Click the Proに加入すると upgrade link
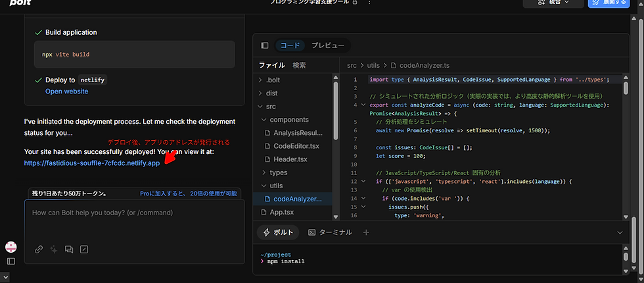Viewport: 644px width, 283px height. (188, 193)
